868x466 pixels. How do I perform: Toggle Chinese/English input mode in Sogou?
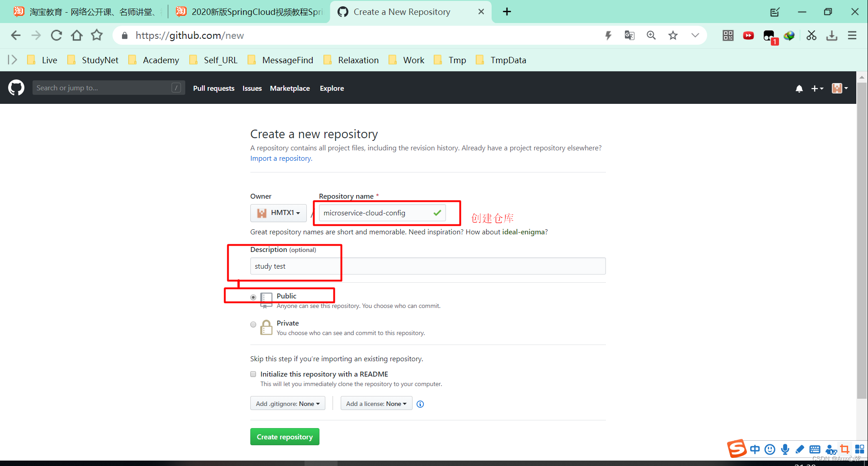tap(755, 449)
